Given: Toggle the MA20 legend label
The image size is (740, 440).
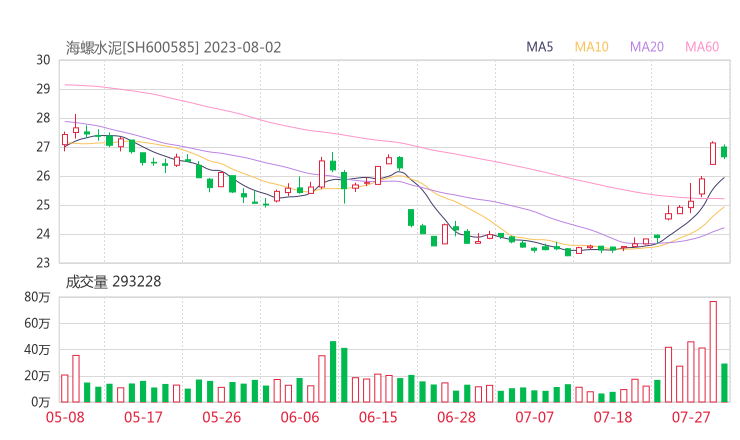Looking at the screenshot, I should 646,47.
